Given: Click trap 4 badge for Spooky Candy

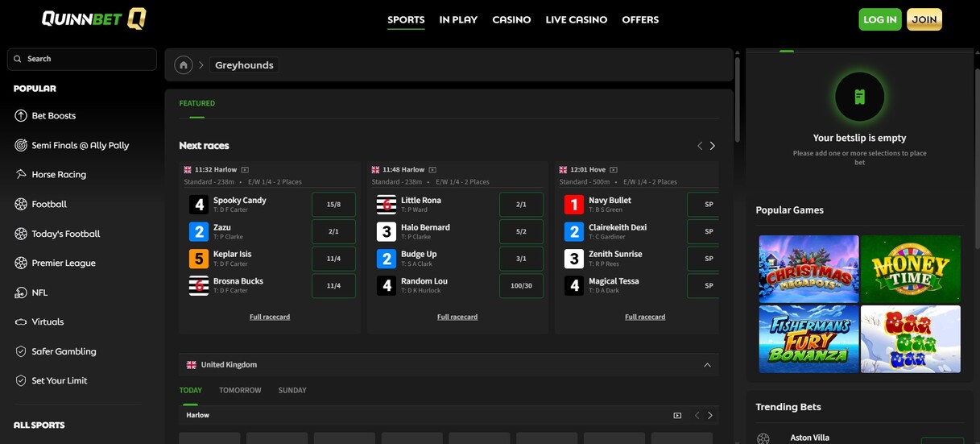Looking at the screenshot, I should [199, 205].
